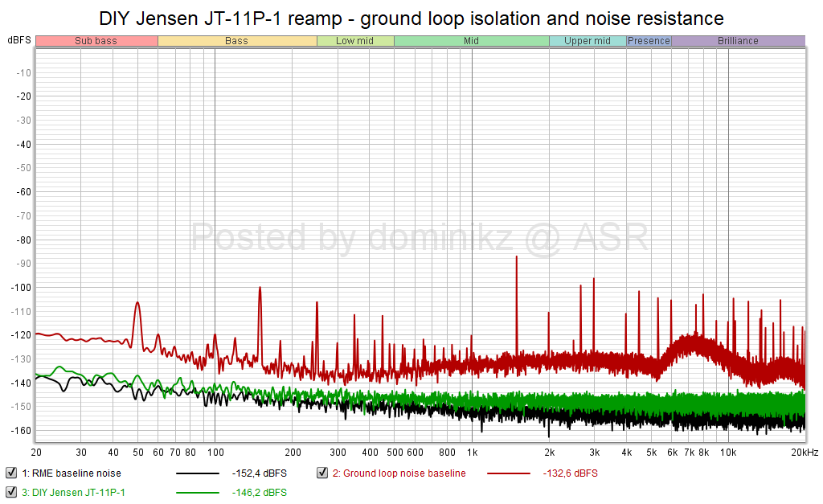Click the '-132,6 dBFS' legend value
Image resolution: width=823 pixels, height=504 pixels.
571,473
